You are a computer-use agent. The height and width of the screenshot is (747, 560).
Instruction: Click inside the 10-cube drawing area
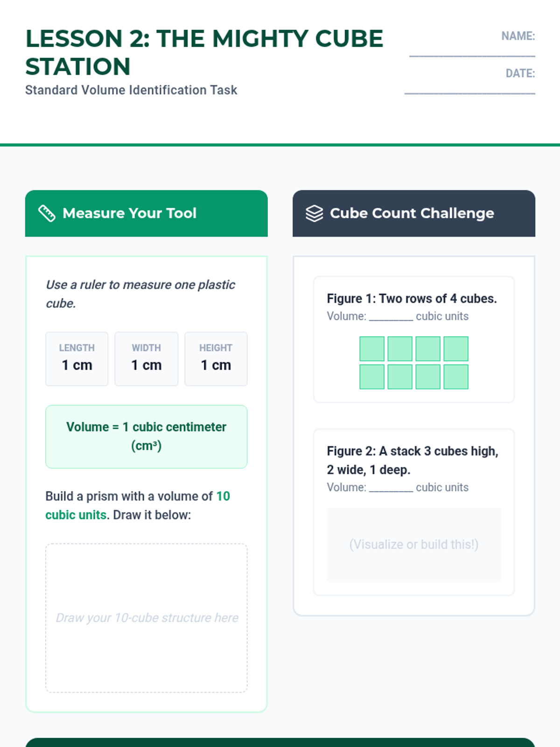pyautogui.click(x=147, y=618)
